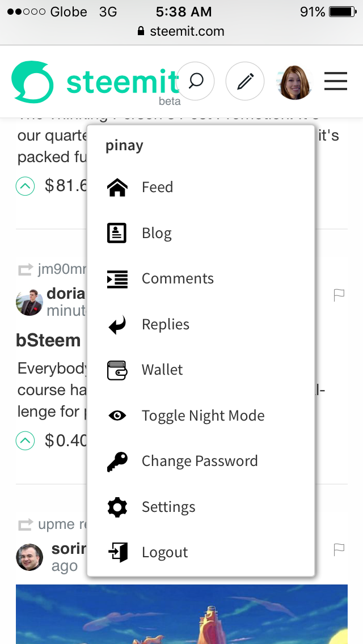Open the search magnifier icon

pyautogui.click(x=196, y=81)
